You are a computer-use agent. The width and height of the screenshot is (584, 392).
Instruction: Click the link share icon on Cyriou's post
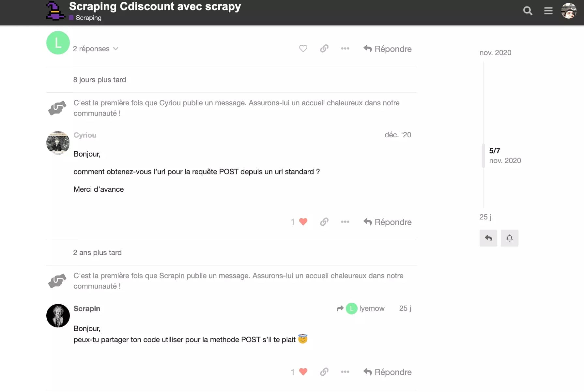pyautogui.click(x=324, y=222)
